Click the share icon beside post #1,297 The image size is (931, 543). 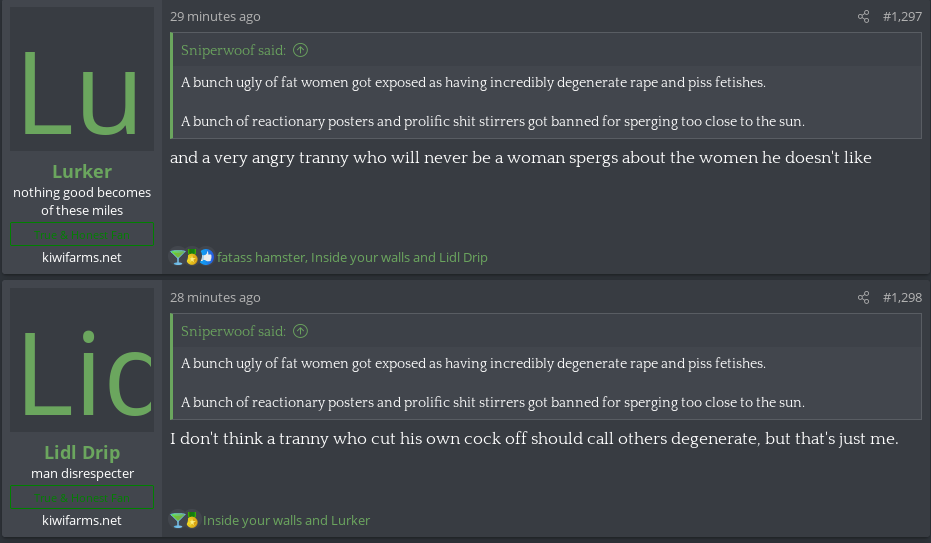[x=864, y=17]
